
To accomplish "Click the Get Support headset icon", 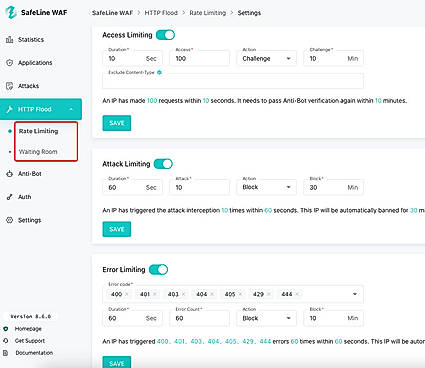I will [5, 341].
